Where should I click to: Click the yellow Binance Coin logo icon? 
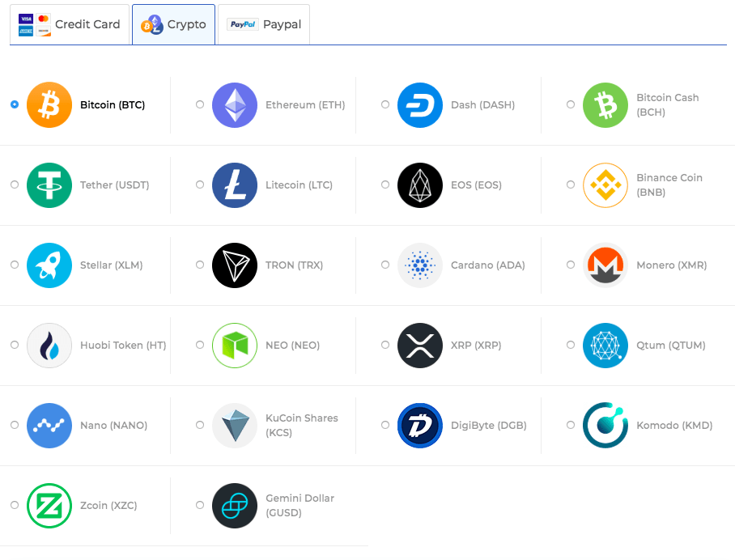[605, 185]
